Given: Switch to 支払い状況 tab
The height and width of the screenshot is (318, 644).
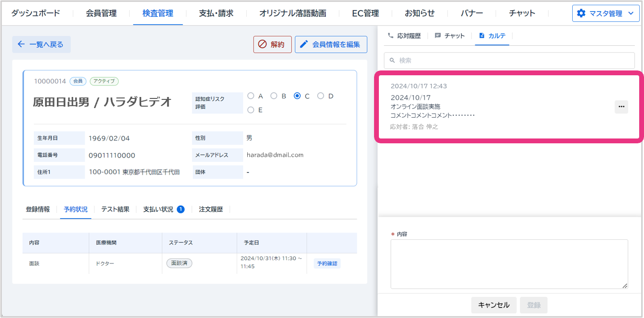Looking at the screenshot, I should (x=158, y=209).
